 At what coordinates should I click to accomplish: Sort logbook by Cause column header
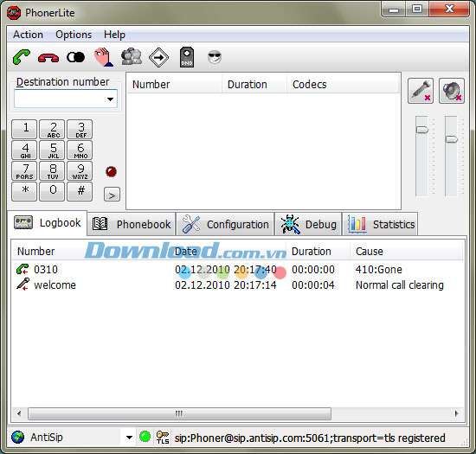point(406,251)
